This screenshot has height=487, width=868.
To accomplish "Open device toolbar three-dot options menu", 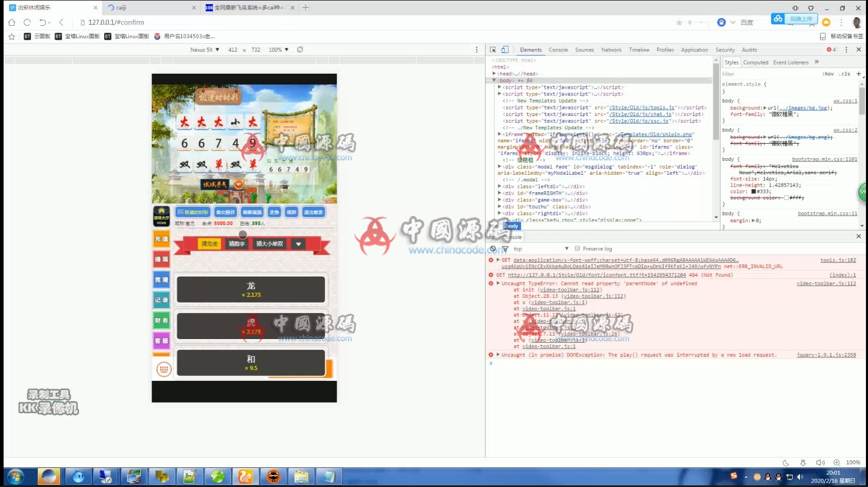I will click(477, 50).
